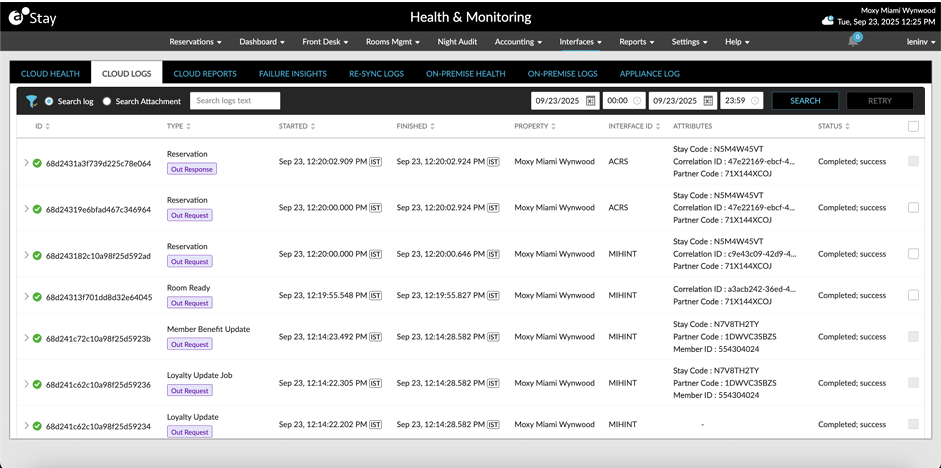Tick checkbox for row 68d2431a3f739d225c78e064

[913, 161]
